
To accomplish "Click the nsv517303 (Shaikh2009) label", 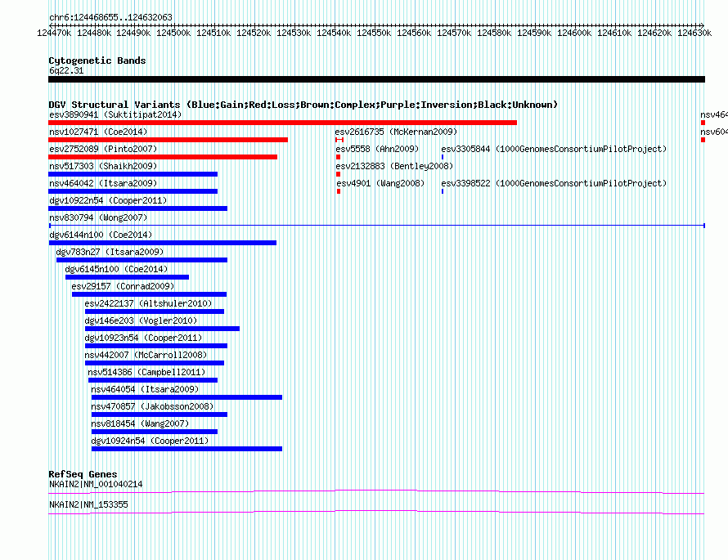I will point(103,166).
